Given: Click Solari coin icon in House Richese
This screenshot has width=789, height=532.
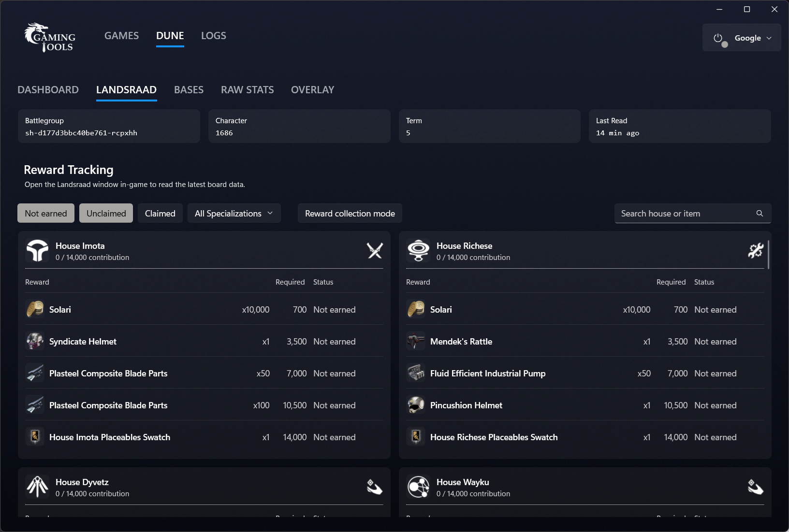Looking at the screenshot, I should [416, 309].
